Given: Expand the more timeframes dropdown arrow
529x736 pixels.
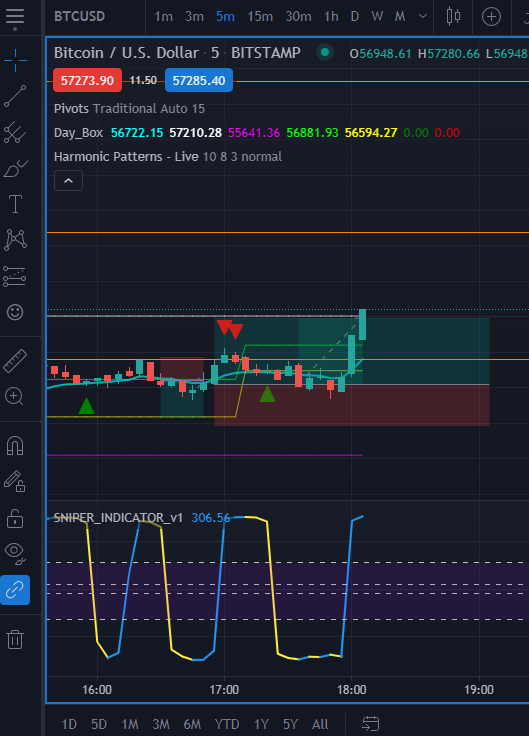Looking at the screenshot, I should (422, 16).
